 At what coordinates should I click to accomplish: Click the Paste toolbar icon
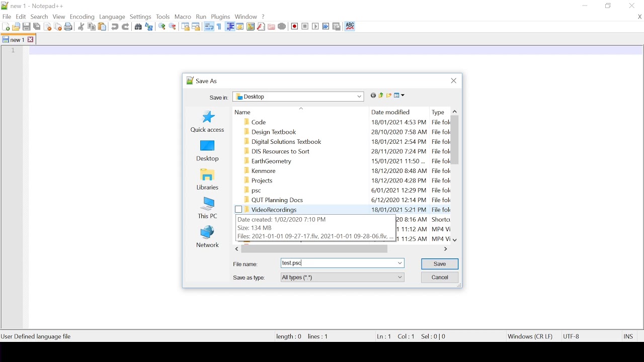pos(102,27)
